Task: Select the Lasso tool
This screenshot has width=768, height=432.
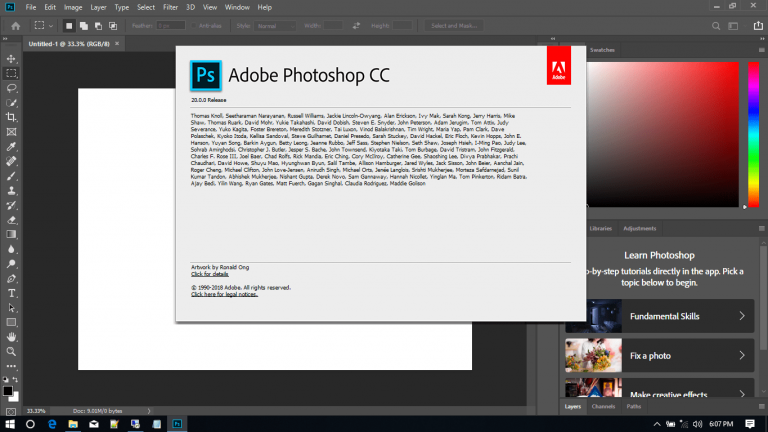Action: [x=11, y=88]
